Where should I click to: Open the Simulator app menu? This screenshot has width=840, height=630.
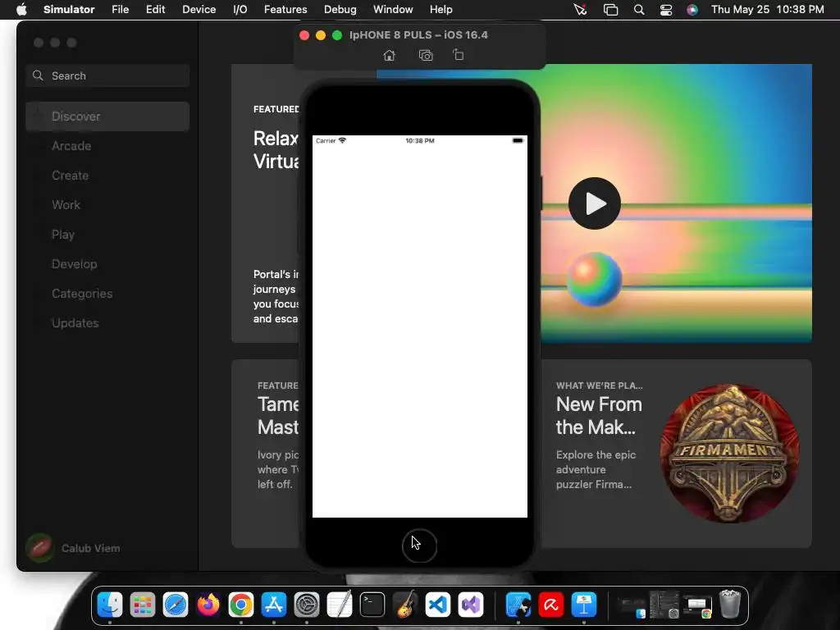(69, 9)
